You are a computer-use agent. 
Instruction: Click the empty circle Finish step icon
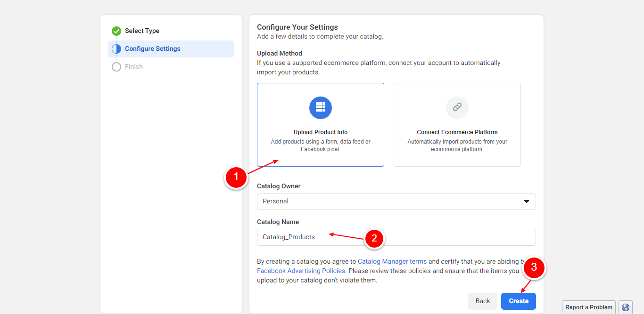click(116, 67)
